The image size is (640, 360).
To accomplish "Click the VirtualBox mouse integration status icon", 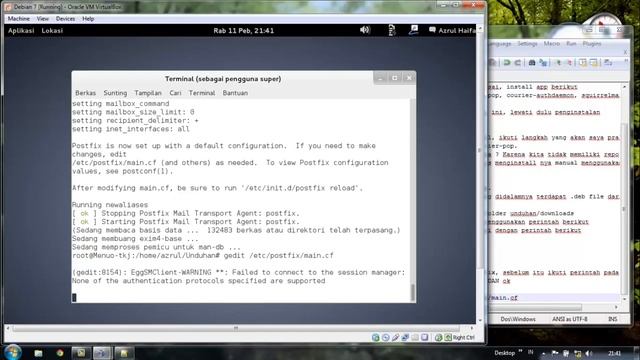I will 438,338.
